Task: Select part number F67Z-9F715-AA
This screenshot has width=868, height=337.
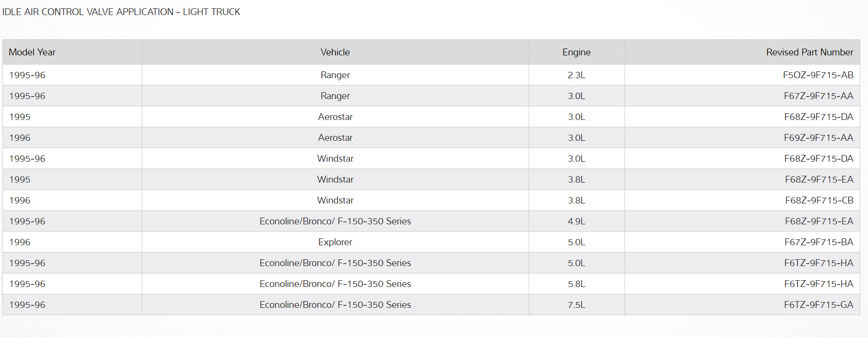Action: click(x=818, y=96)
